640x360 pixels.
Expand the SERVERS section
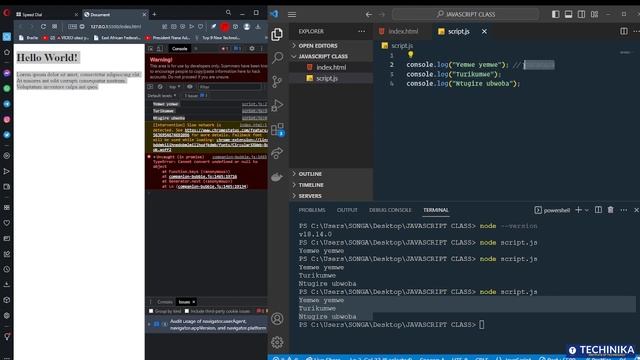[x=310, y=196]
